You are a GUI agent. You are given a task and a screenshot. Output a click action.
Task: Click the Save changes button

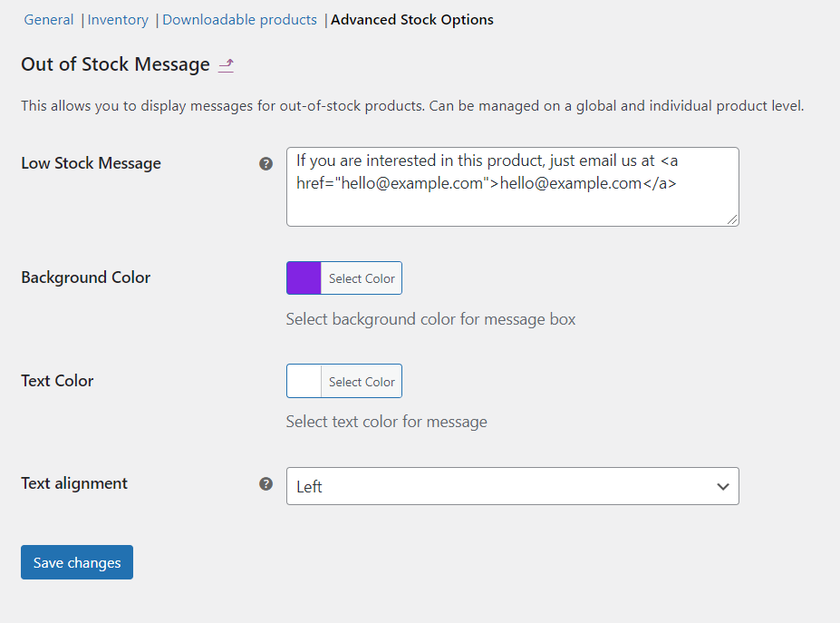click(76, 562)
